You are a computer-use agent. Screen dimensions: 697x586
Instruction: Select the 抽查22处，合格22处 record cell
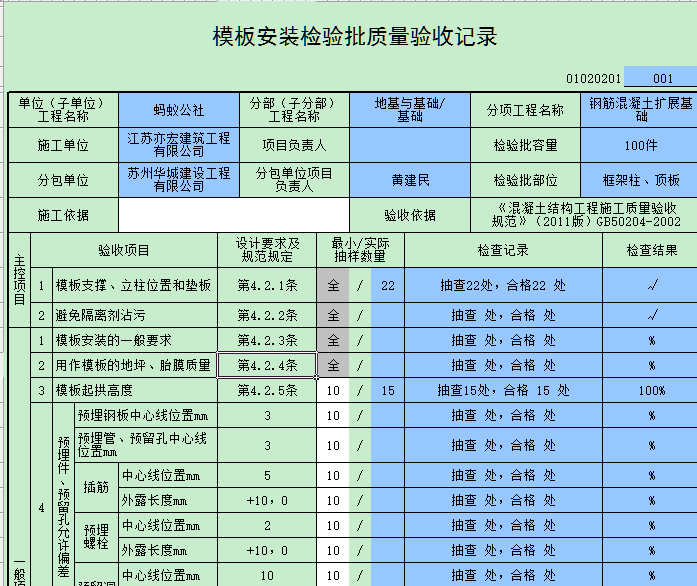503,285
